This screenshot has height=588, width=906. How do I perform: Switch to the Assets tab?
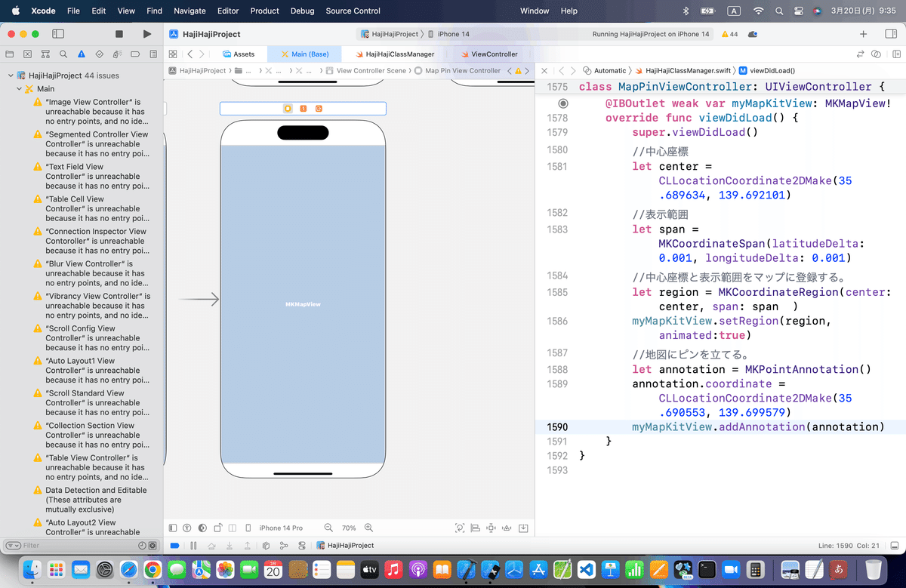pyautogui.click(x=239, y=54)
